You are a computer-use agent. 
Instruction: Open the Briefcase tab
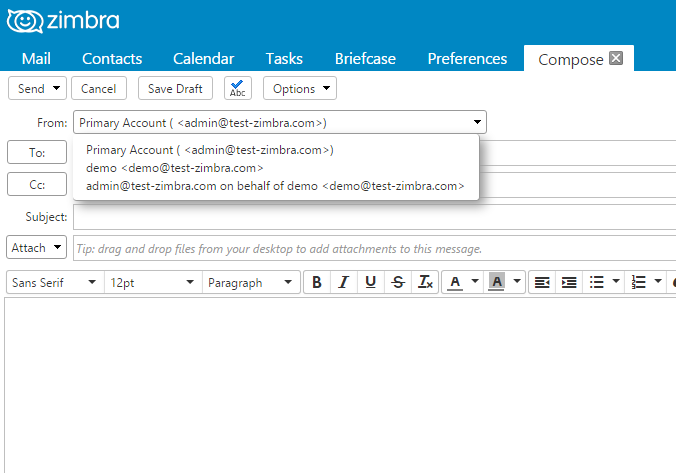click(x=365, y=59)
